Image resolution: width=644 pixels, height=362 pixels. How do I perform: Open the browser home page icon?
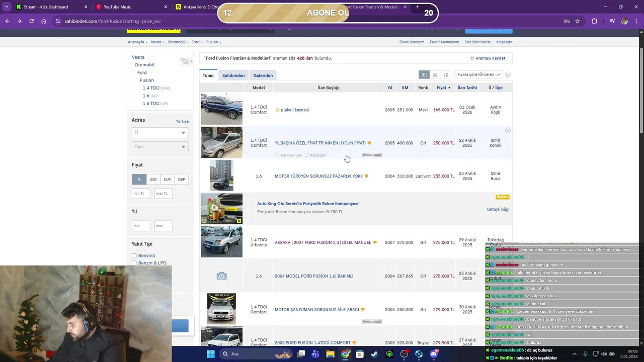tap(44, 21)
